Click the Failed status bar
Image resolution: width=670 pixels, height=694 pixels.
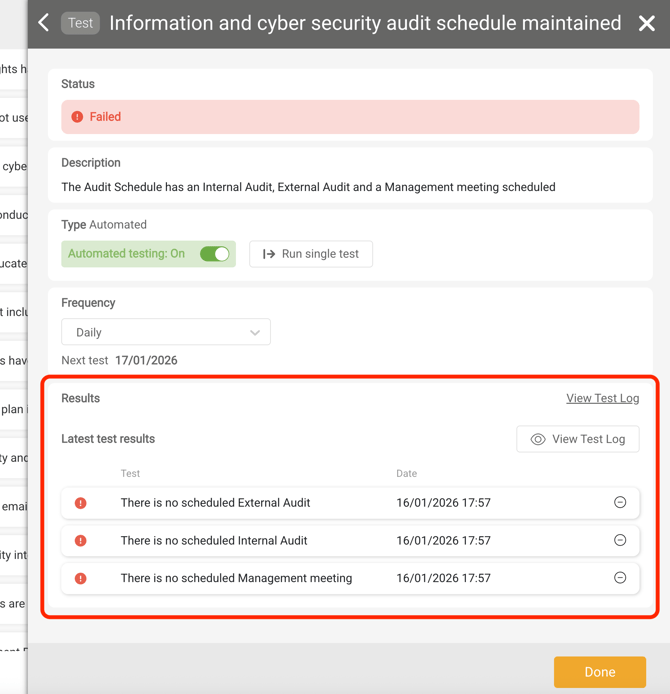click(350, 117)
